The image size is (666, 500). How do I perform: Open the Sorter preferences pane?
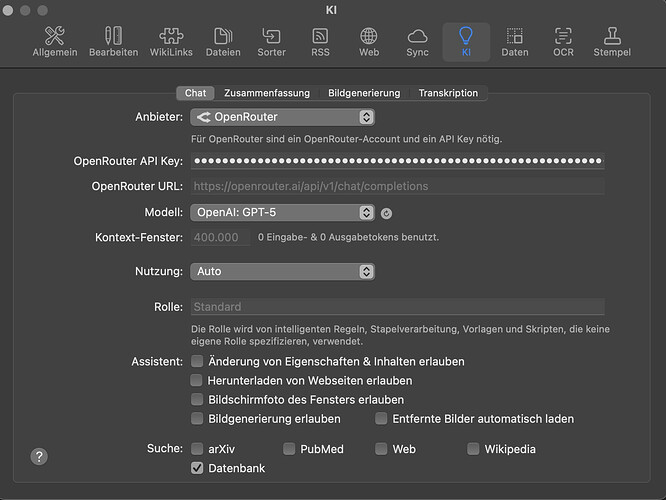(271, 41)
